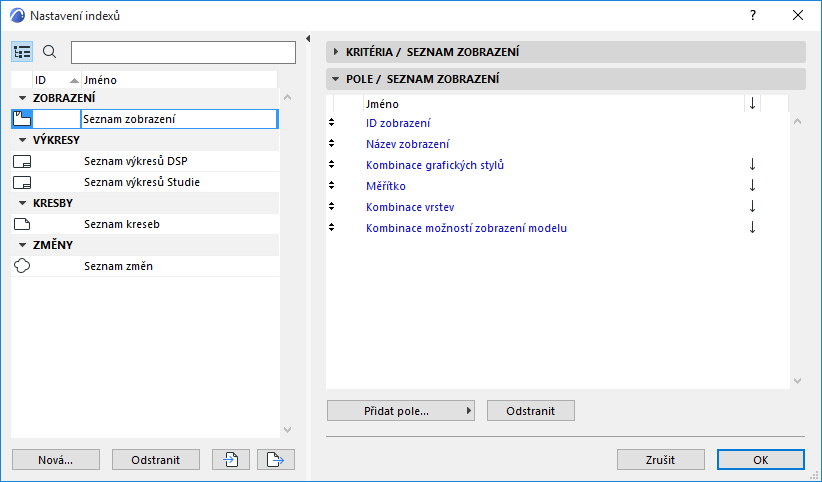This screenshot has height=482, width=822.
Task: Click the export index scheme icon button
Action: [276, 459]
